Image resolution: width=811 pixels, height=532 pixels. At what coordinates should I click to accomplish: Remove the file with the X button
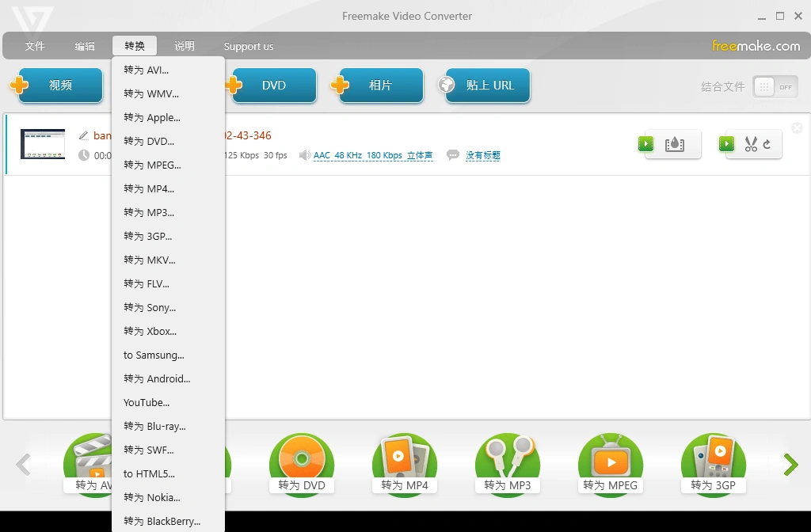797,128
